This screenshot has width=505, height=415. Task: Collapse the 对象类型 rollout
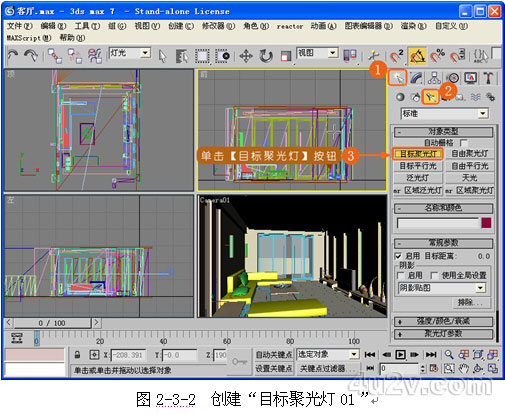pos(443,132)
